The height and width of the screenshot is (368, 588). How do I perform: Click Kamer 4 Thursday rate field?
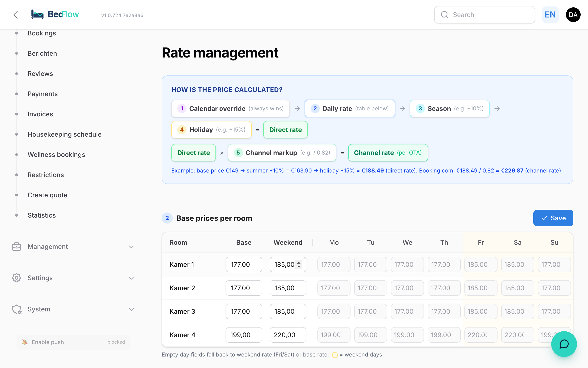pyautogui.click(x=444, y=335)
